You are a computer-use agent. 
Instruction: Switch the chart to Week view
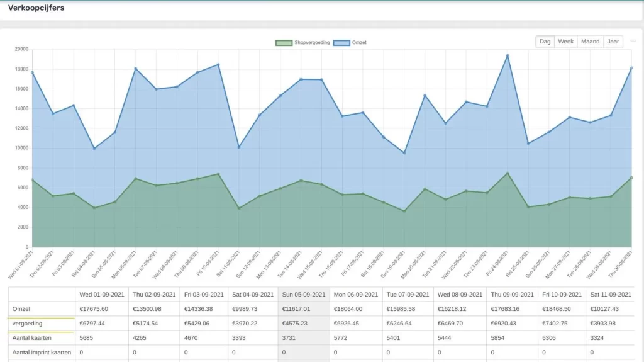click(x=566, y=42)
